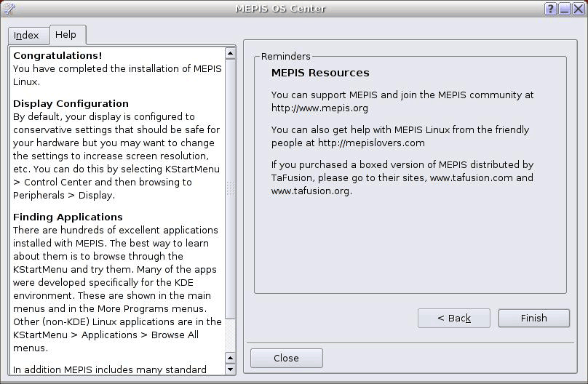
Task: Click 'In addition MEPIS includes many standard' line
Action: point(109,369)
